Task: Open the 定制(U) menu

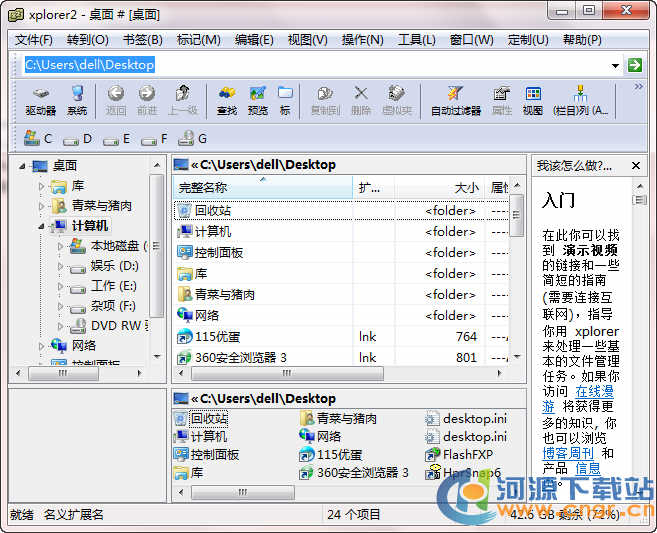Action: [528, 40]
